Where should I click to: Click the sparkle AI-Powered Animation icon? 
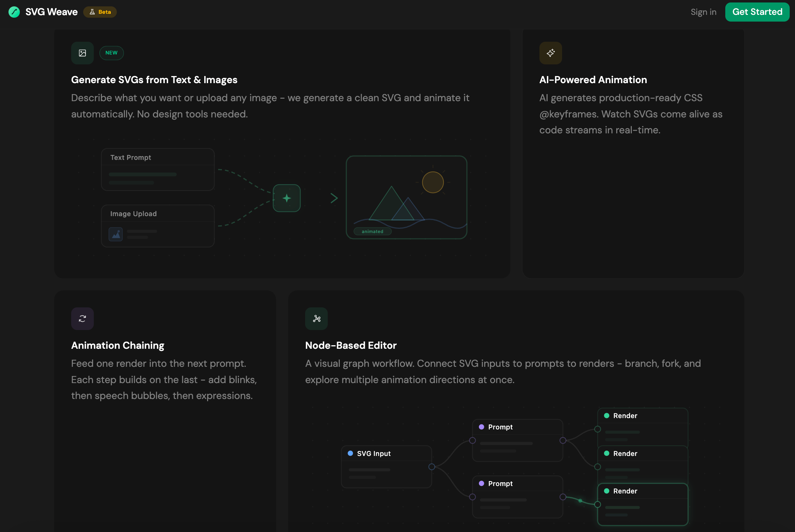550,53
